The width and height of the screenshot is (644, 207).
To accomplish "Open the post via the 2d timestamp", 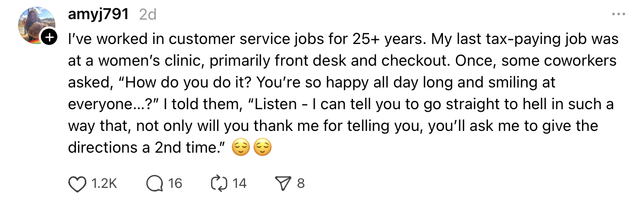I will tap(148, 15).
